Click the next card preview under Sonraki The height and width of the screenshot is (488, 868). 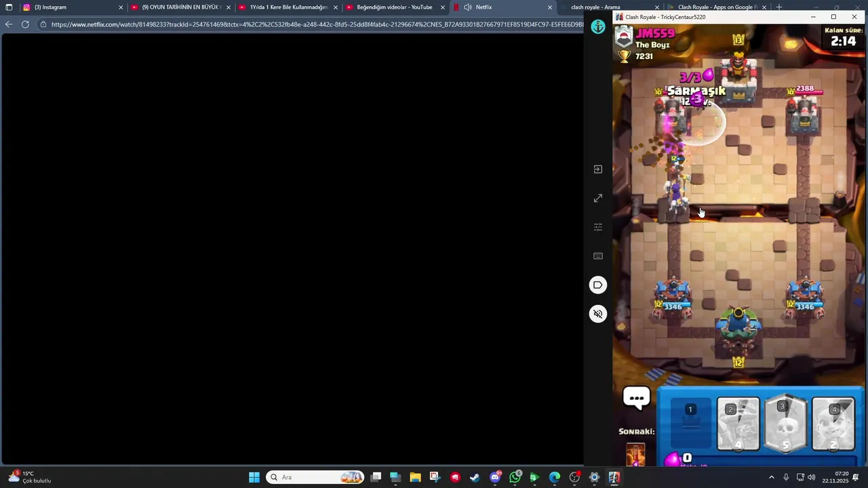635,454
